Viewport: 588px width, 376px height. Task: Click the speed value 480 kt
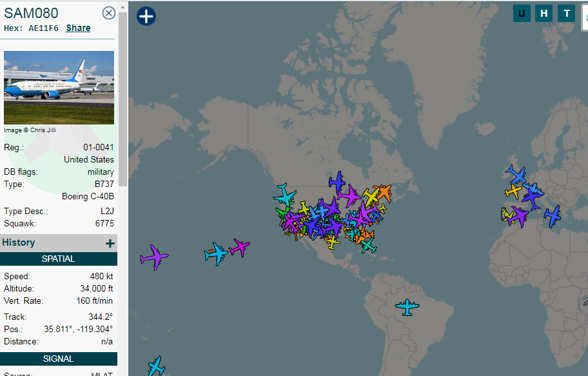pyautogui.click(x=101, y=277)
